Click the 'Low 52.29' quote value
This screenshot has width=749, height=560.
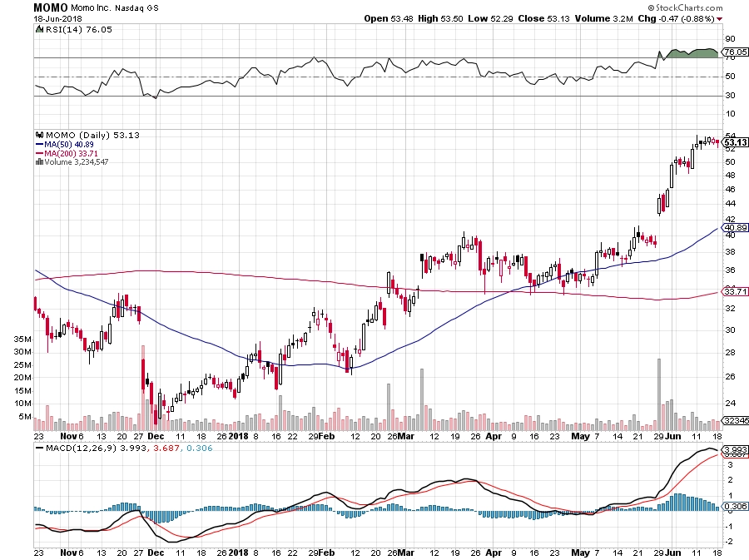click(490, 18)
